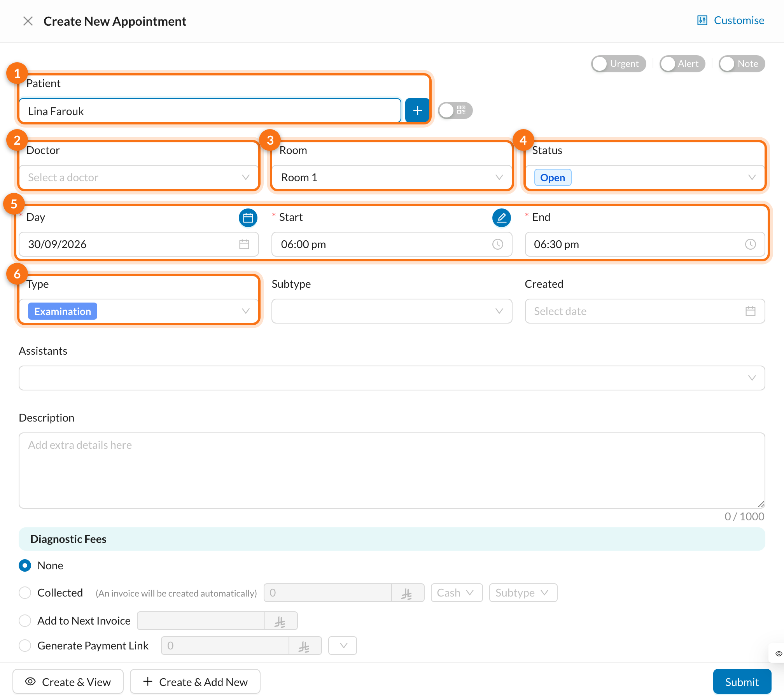Viewport: 784px width, 700px height.
Task: Open the Subtype dropdown in Collected row
Action: pyautogui.click(x=523, y=593)
